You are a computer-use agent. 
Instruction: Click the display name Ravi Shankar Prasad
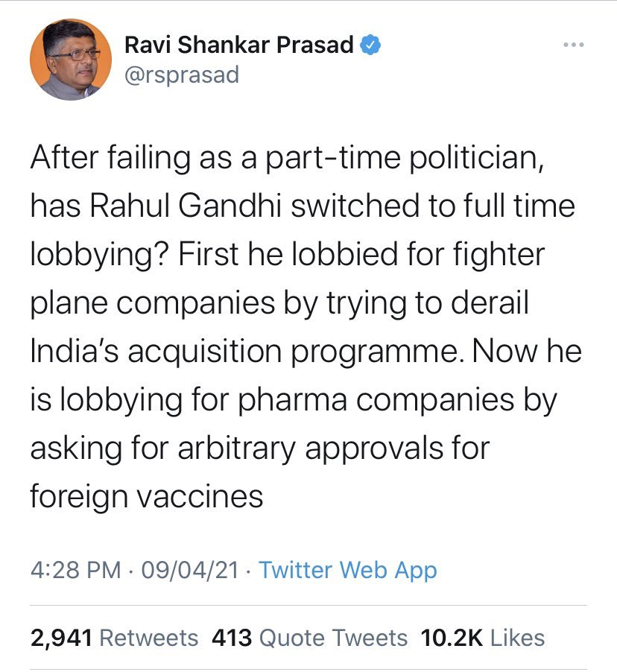coord(238,45)
